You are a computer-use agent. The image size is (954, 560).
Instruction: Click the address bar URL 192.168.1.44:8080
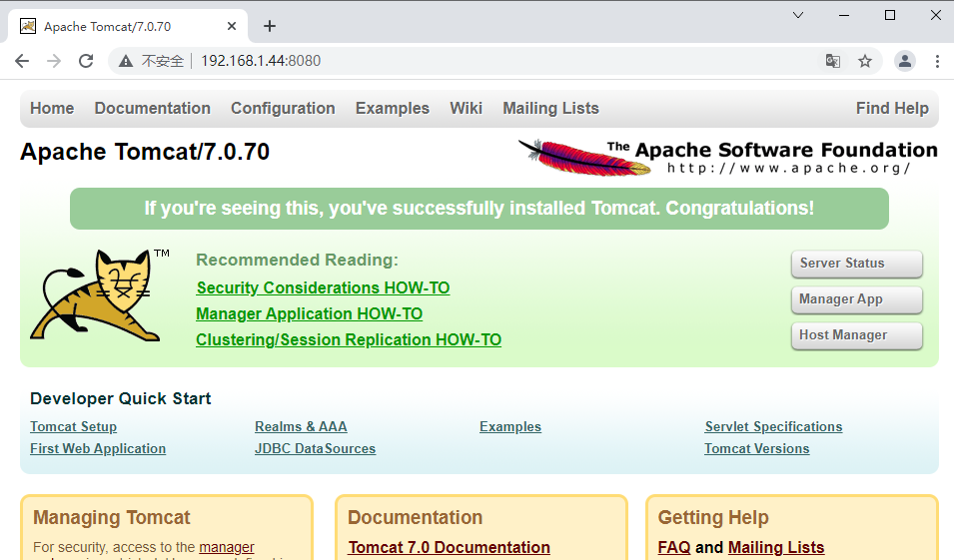261,61
